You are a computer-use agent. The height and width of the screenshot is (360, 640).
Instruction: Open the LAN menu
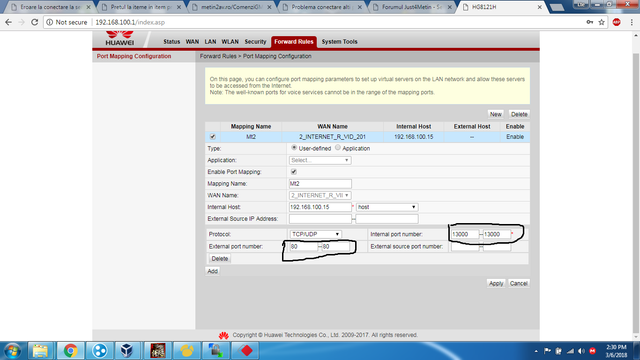[210, 42]
